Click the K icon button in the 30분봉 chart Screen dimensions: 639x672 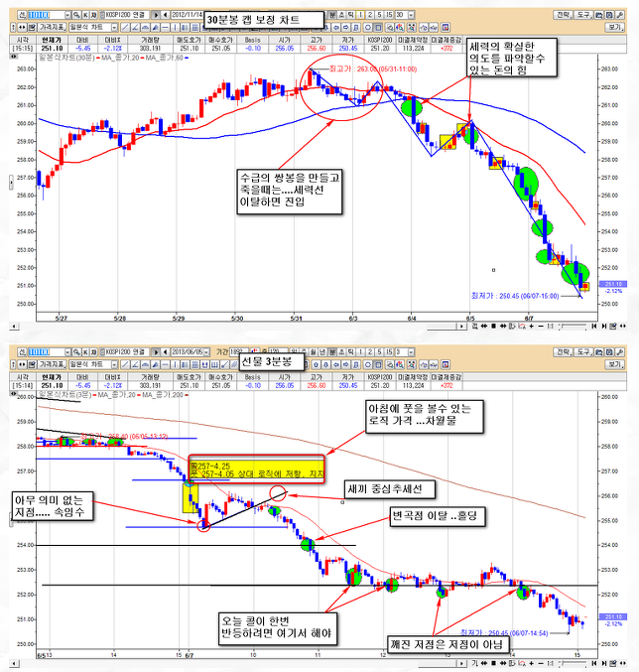click(85, 15)
